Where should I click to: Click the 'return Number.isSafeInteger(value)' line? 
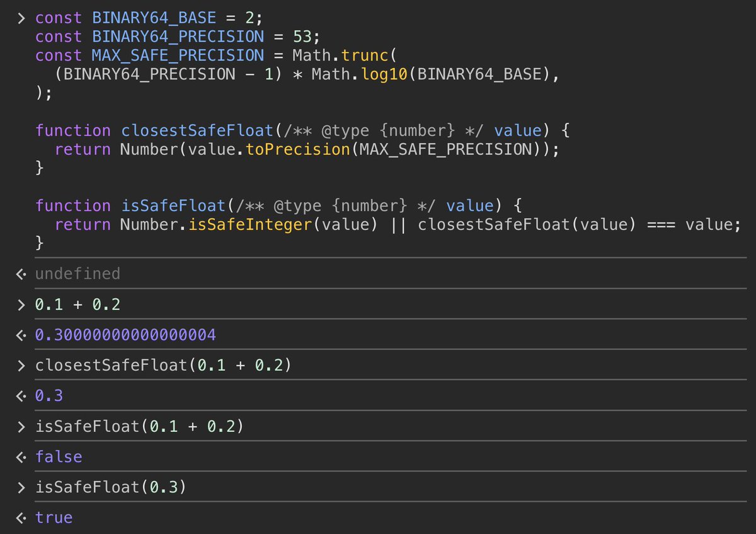pyautogui.click(x=397, y=224)
